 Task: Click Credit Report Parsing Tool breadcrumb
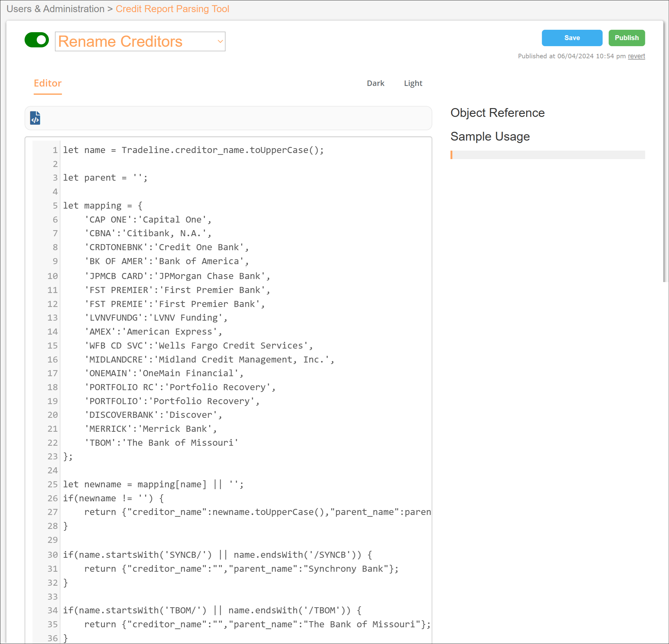tap(172, 9)
